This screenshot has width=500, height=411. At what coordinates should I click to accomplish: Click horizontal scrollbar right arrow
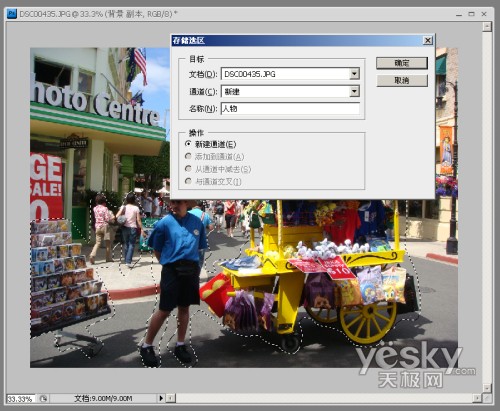click(x=477, y=398)
